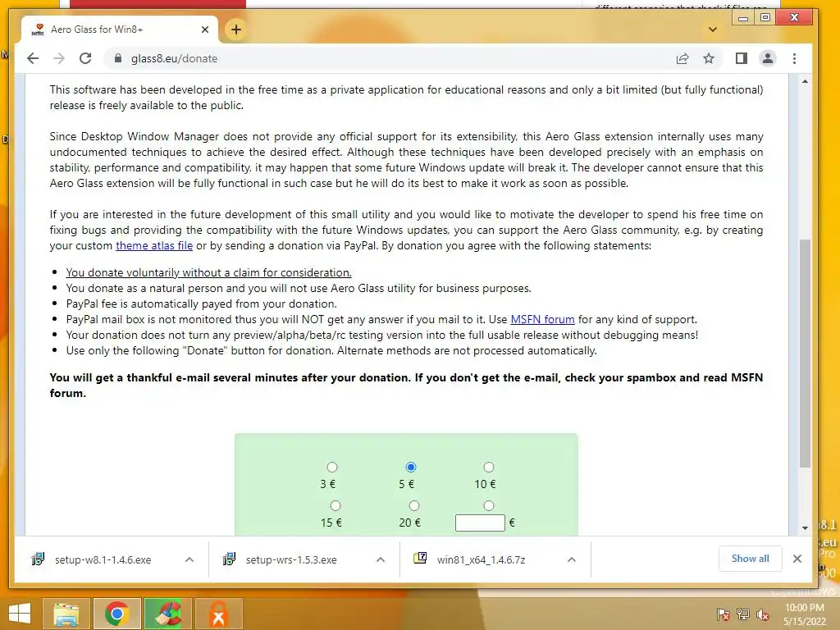840x630 pixels.
Task: Open the Chrome three-dot menu
Action: click(x=794, y=58)
